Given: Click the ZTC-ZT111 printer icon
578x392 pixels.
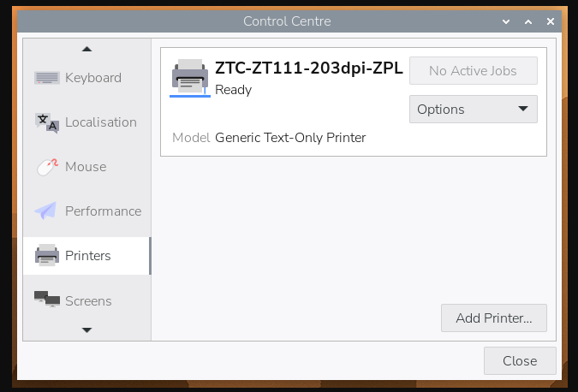Looking at the screenshot, I should pos(189,77).
